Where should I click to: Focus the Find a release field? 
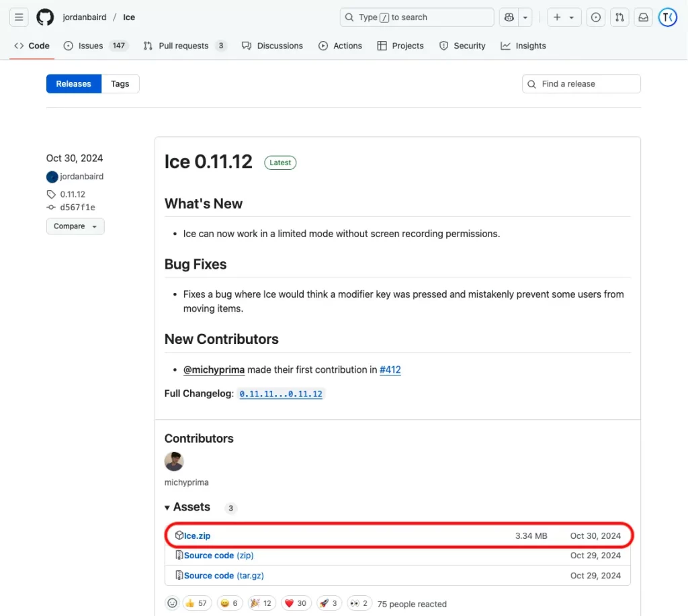point(581,84)
